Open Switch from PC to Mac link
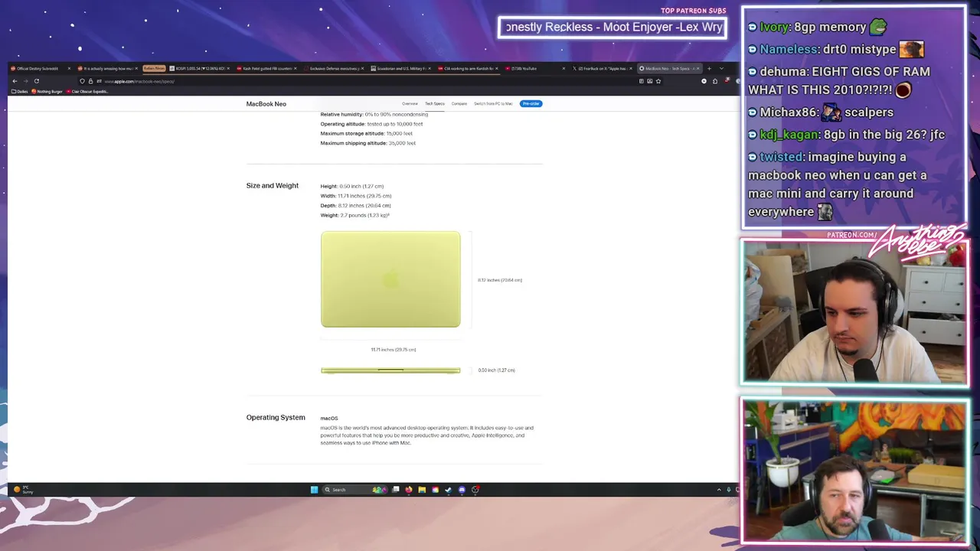This screenshot has width=980, height=551. (493, 104)
